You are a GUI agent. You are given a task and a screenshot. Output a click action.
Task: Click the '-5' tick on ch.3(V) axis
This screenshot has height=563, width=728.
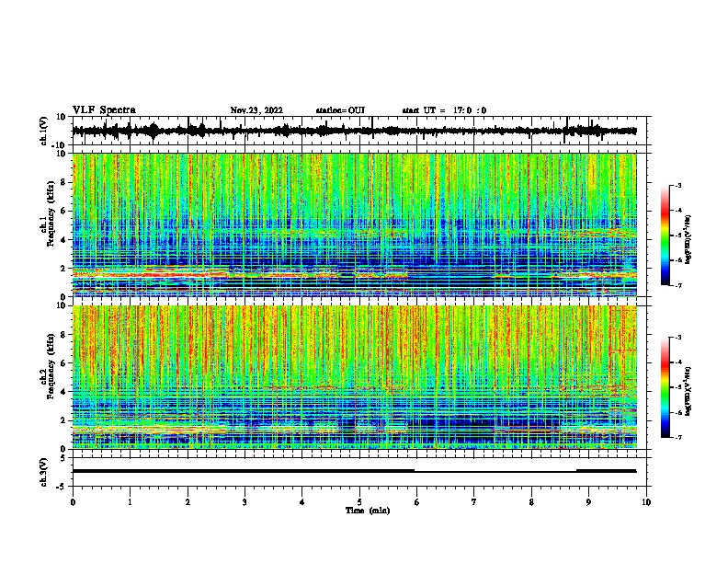pos(62,487)
